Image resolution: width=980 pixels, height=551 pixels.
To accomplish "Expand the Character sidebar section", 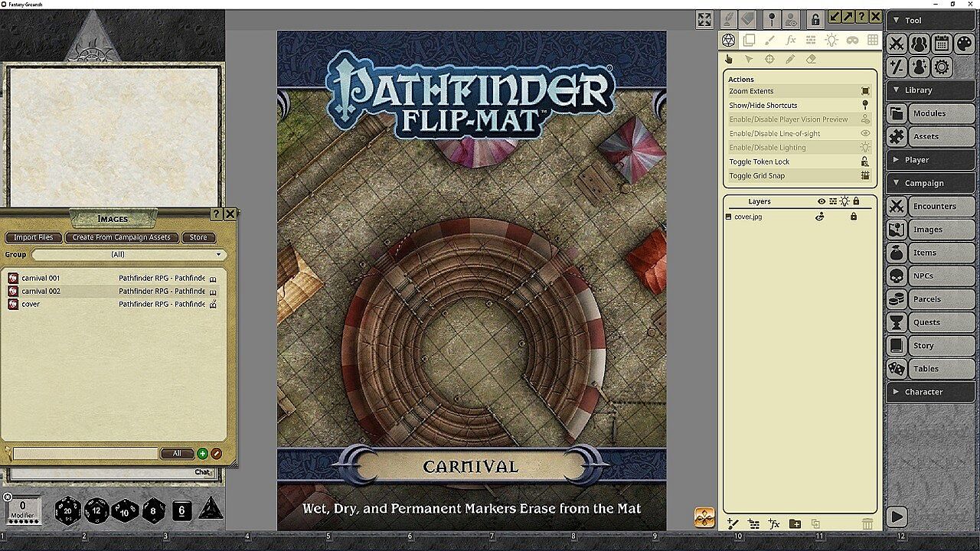I will pos(930,392).
